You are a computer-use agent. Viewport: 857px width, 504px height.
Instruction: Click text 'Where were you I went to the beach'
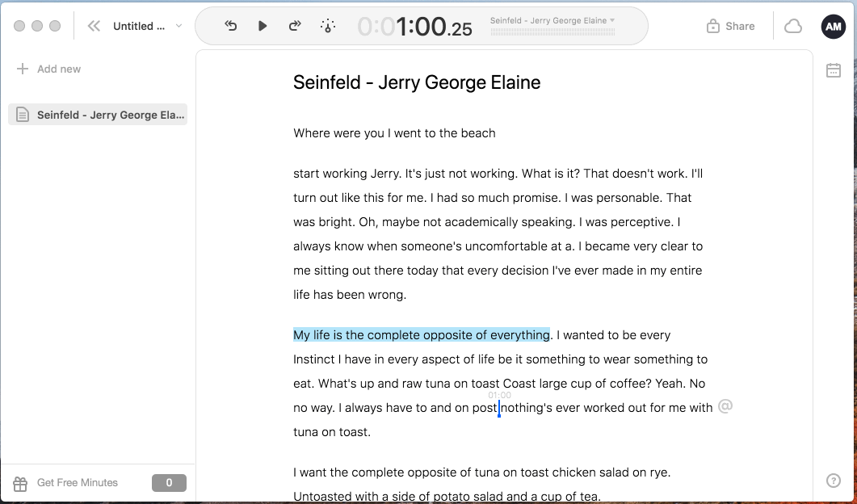[394, 133]
